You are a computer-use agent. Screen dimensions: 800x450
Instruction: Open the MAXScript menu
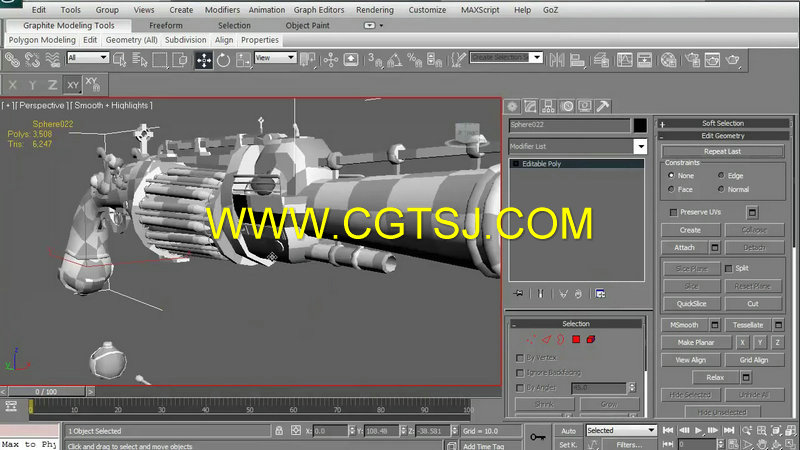(x=480, y=10)
